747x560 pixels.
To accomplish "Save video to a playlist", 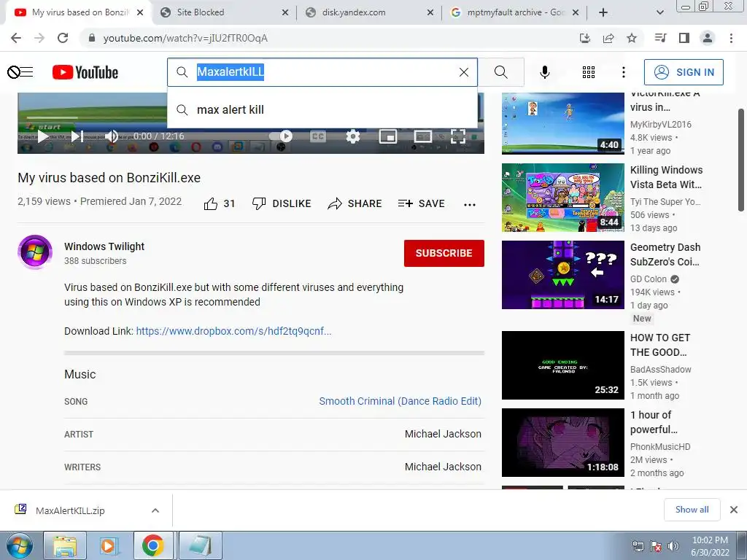I will click(421, 204).
